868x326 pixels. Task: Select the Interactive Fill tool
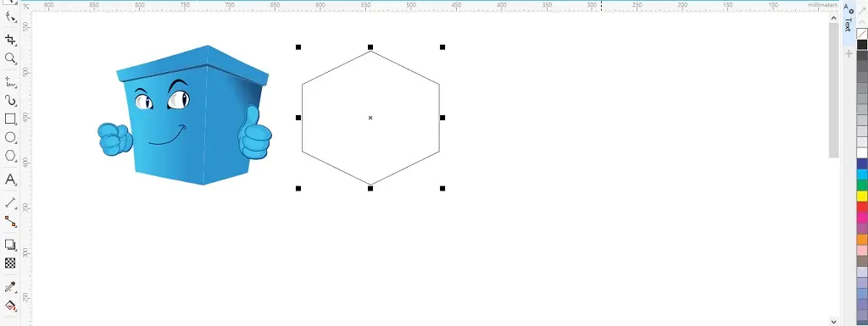point(10,305)
